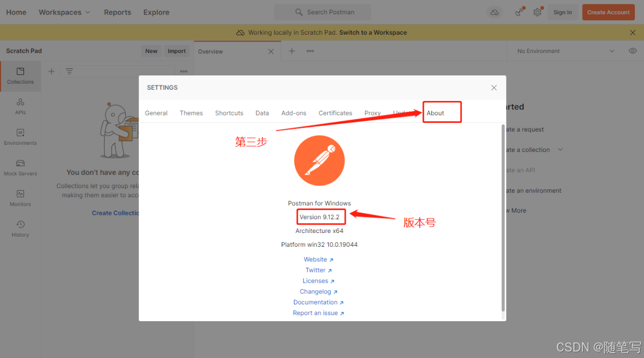
Task: Open the Collections sidebar panel
Action: pyautogui.click(x=20, y=76)
